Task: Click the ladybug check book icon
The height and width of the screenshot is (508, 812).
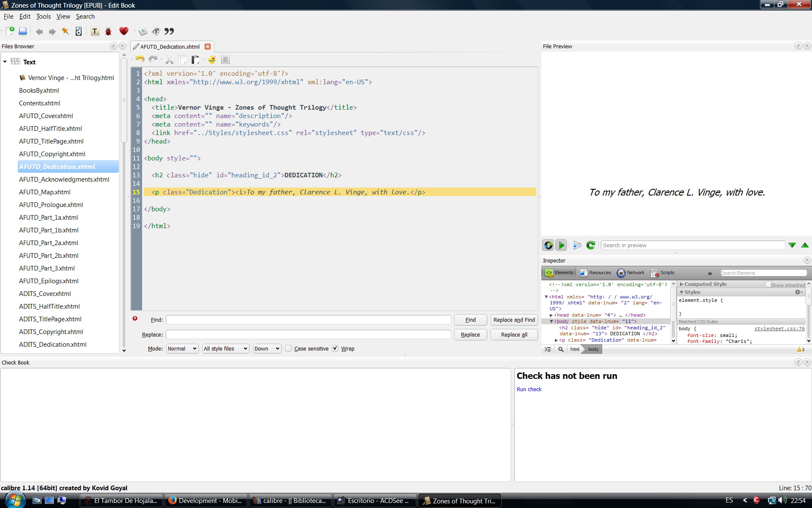Action: 108,31
